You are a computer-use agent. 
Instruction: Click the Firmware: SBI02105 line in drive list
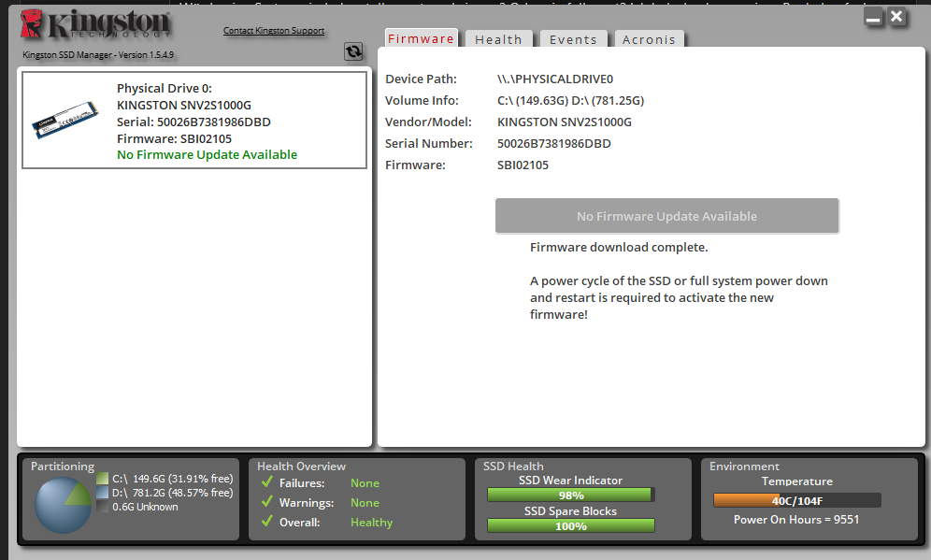coord(174,138)
